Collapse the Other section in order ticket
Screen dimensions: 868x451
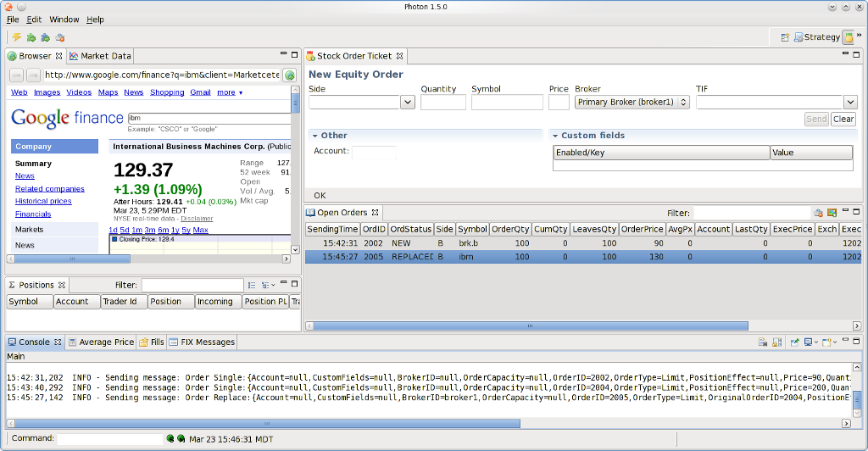click(315, 136)
